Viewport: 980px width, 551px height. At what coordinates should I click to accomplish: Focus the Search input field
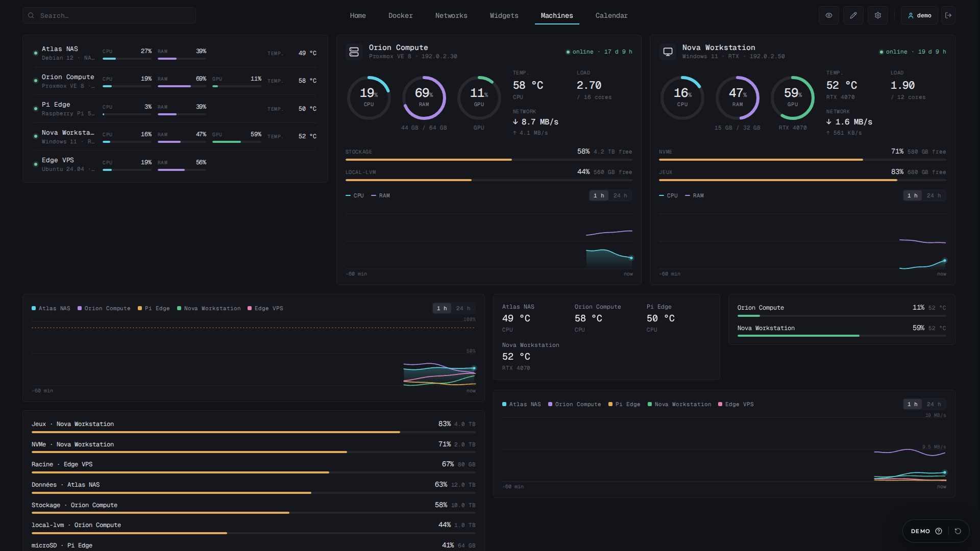tap(109, 15)
